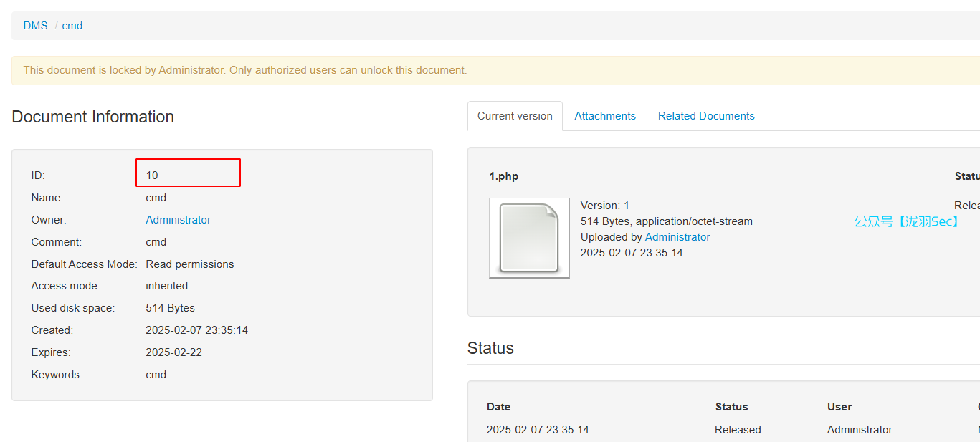Click Administrator in the status table row
980x442 pixels.
(x=860, y=430)
